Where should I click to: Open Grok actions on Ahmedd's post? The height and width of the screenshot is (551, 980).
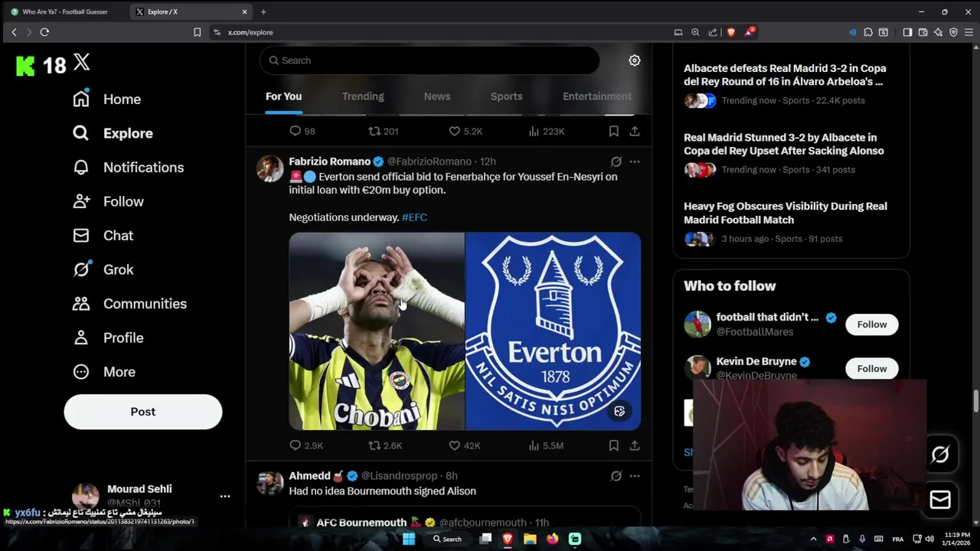point(616,476)
